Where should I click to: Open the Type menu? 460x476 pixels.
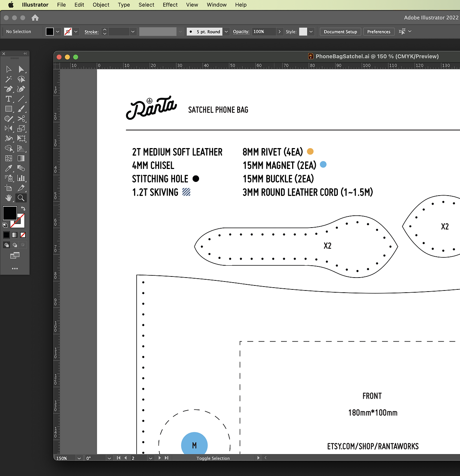click(x=124, y=5)
